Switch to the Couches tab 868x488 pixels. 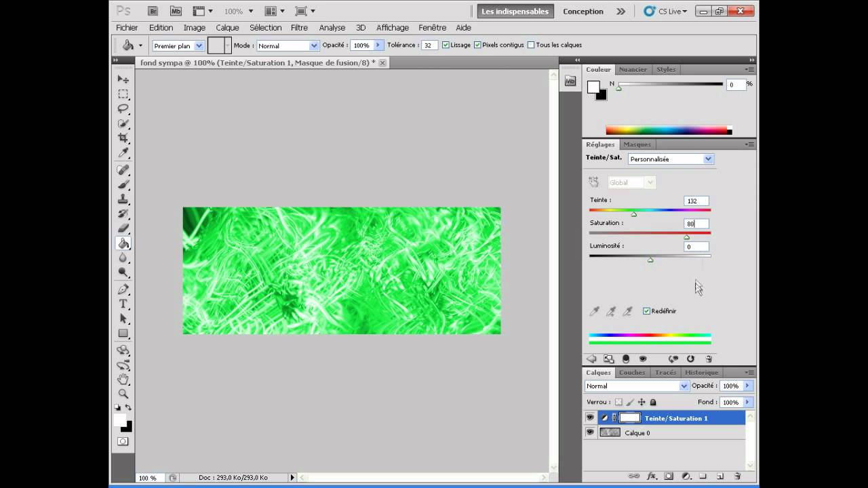coord(632,373)
